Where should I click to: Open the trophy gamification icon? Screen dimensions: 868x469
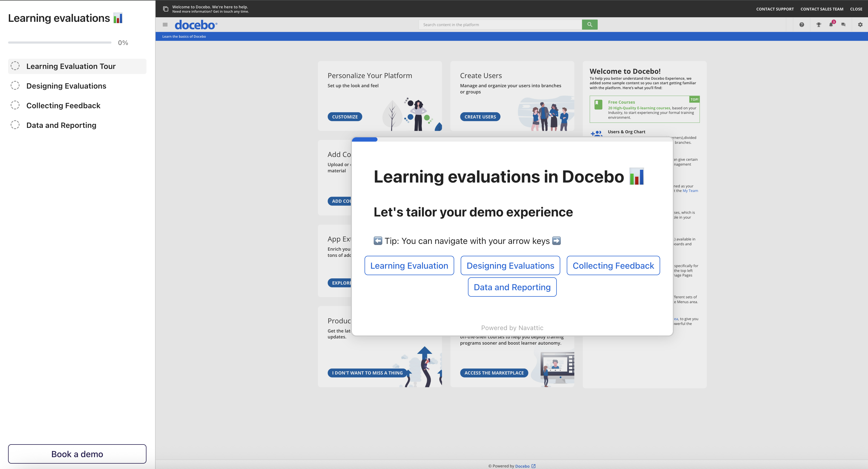(818, 24)
